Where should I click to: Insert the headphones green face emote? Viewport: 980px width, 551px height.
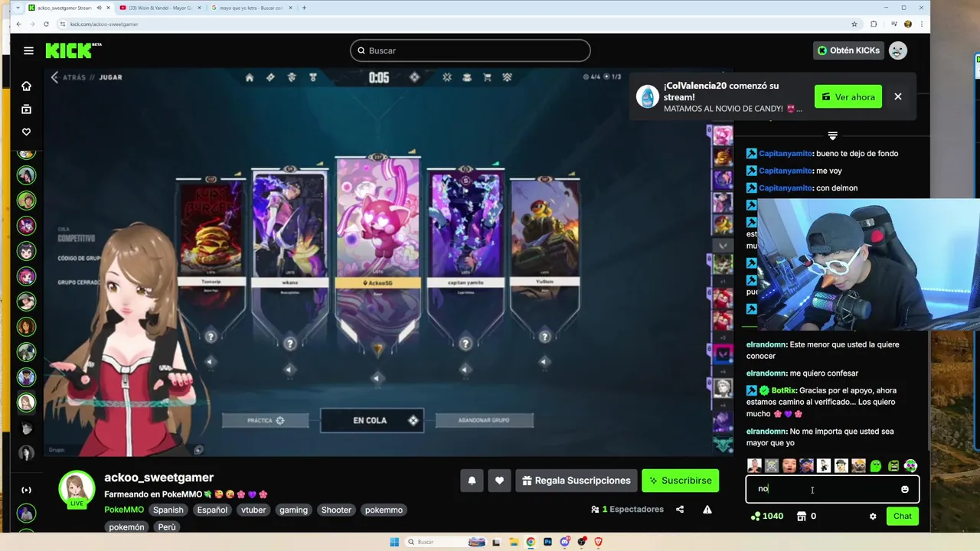(x=910, y=465)
